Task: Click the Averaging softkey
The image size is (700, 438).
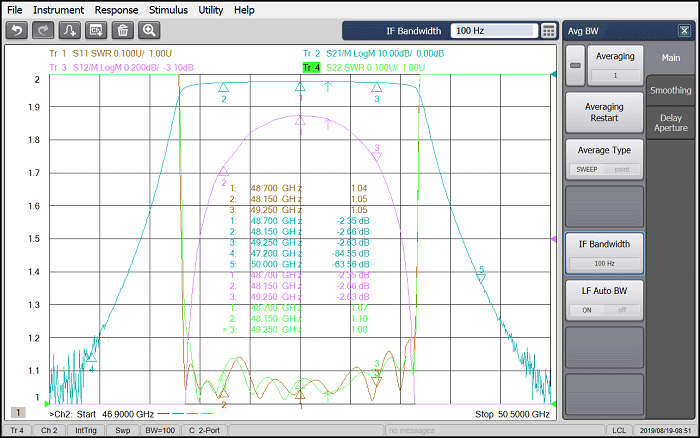Action: (x=615, y=65)
